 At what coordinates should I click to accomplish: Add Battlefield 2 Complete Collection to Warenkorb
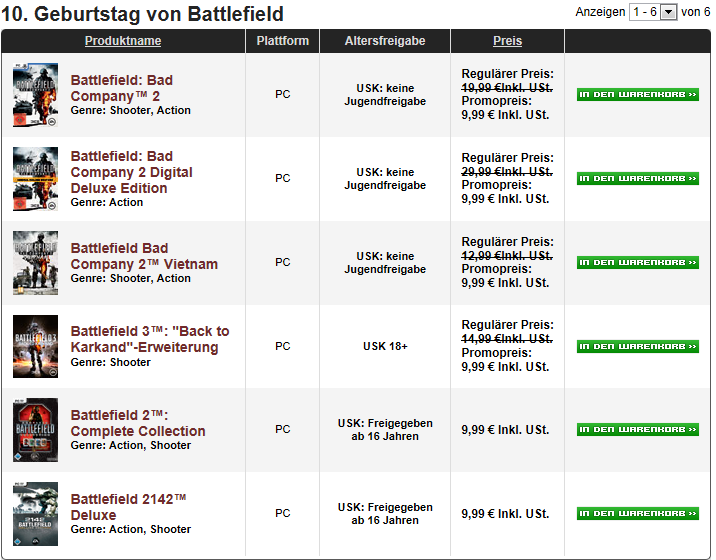pos(637,430)
